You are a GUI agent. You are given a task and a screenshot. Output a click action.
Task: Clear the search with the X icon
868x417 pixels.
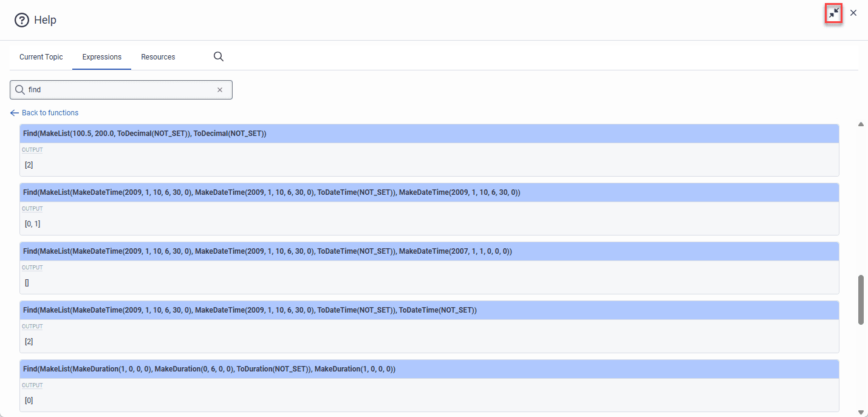tap(220, 89)
